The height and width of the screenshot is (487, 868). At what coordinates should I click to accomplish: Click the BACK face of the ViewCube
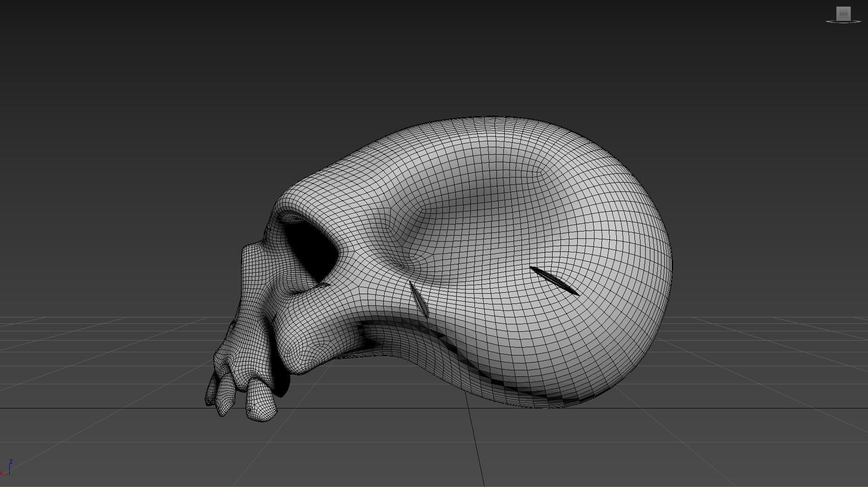point(844,13)
